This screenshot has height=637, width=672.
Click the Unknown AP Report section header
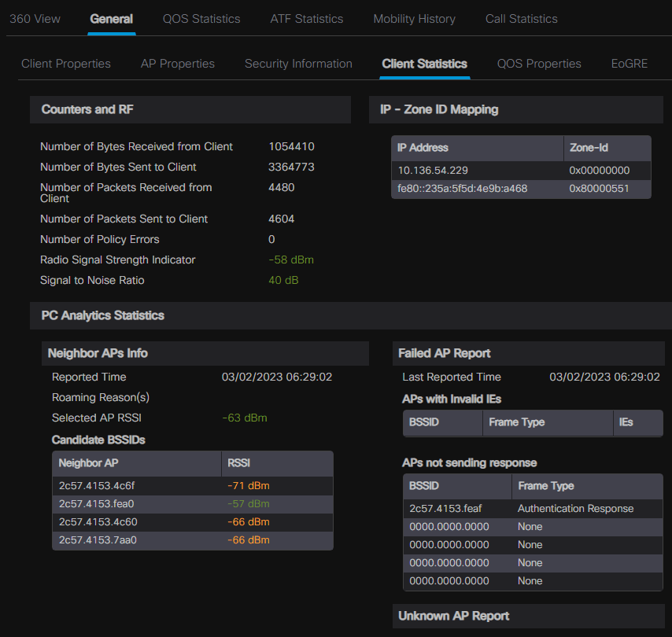pyautogui.click(x=453, y=616)
